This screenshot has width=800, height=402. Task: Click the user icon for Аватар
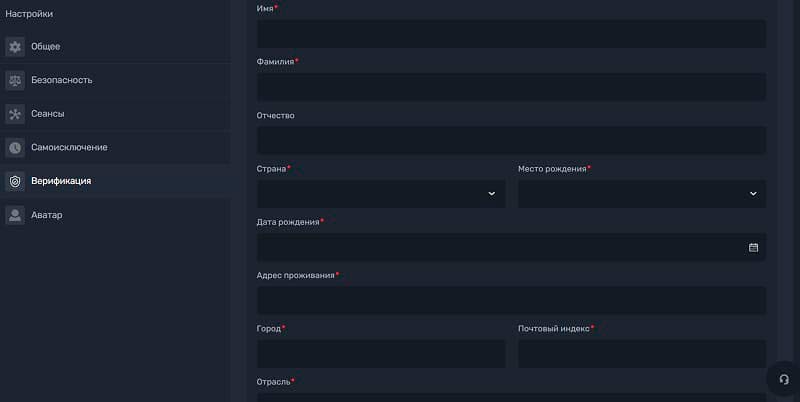tap(15, 215)
